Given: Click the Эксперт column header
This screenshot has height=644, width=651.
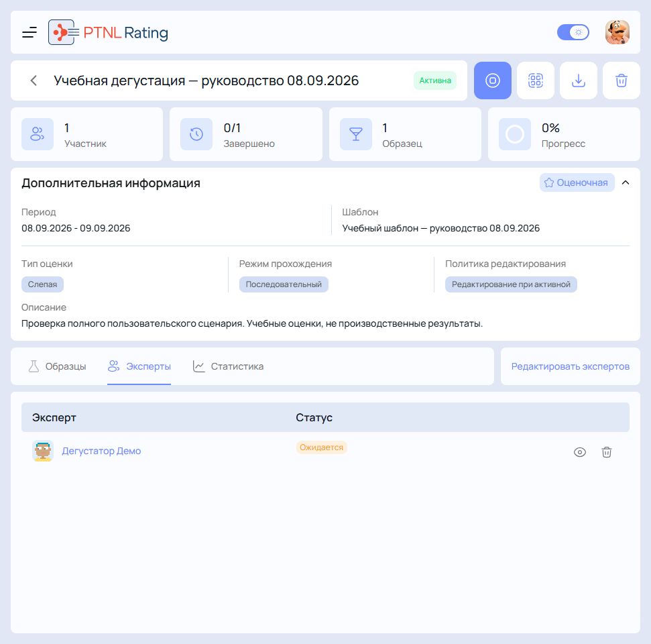Looking at the screenshot, I should [54, 417].
